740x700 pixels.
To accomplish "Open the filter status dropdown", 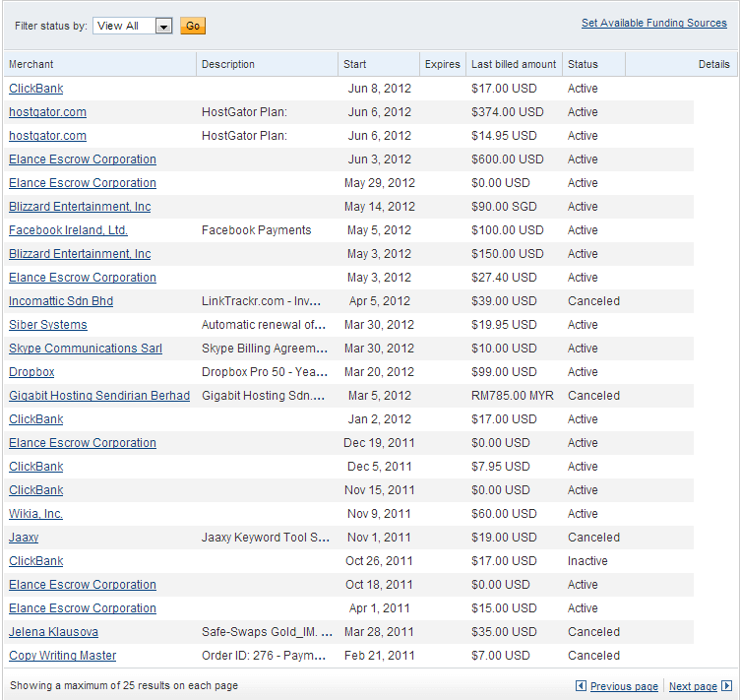I will pos(163,26).
